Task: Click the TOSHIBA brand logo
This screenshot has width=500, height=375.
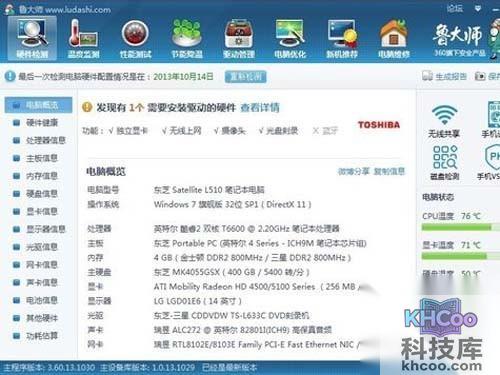Action: (379, 125)
